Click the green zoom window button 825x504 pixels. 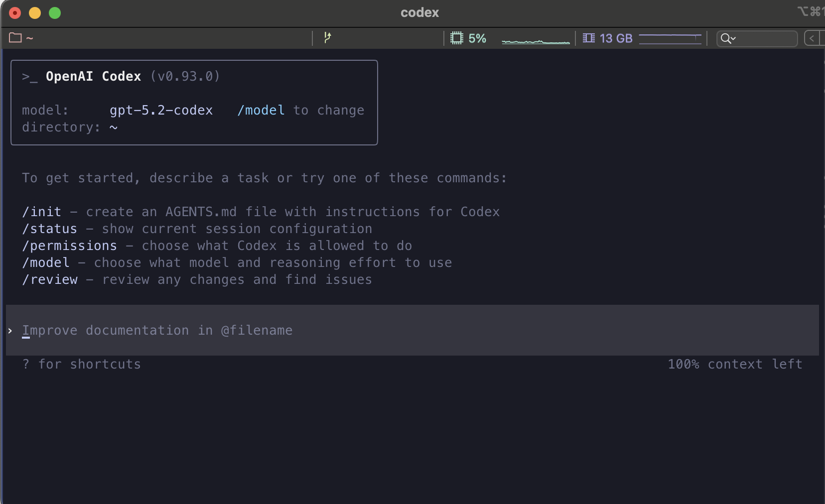tap(55, 13)
